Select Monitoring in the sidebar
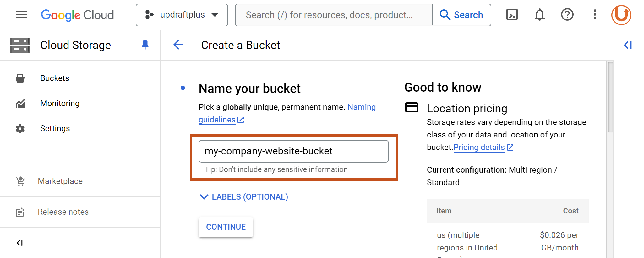The width and height of the screenshot is (644, 258). [60, 103]
